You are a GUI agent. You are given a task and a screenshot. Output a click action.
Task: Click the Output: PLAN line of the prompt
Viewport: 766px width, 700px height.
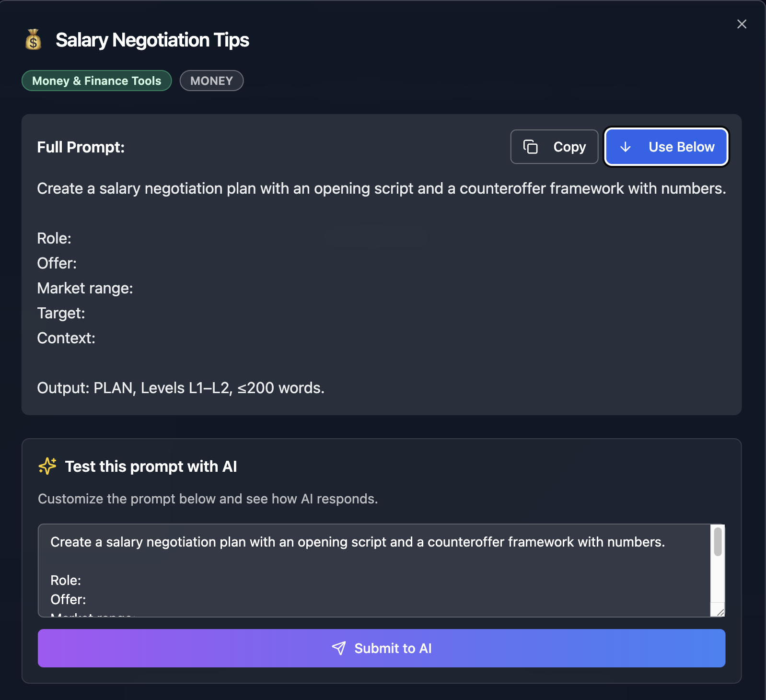click(x=180, y=388)
